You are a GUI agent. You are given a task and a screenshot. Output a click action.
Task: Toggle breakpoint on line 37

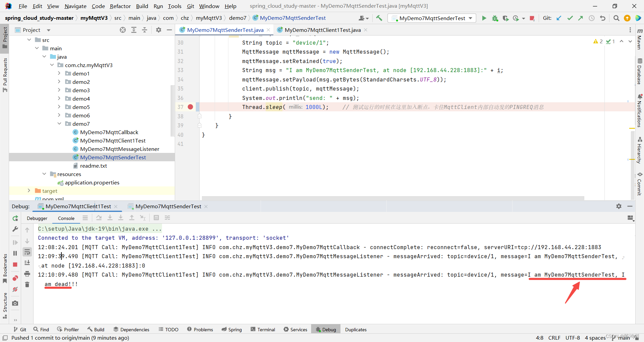(191, 107)
